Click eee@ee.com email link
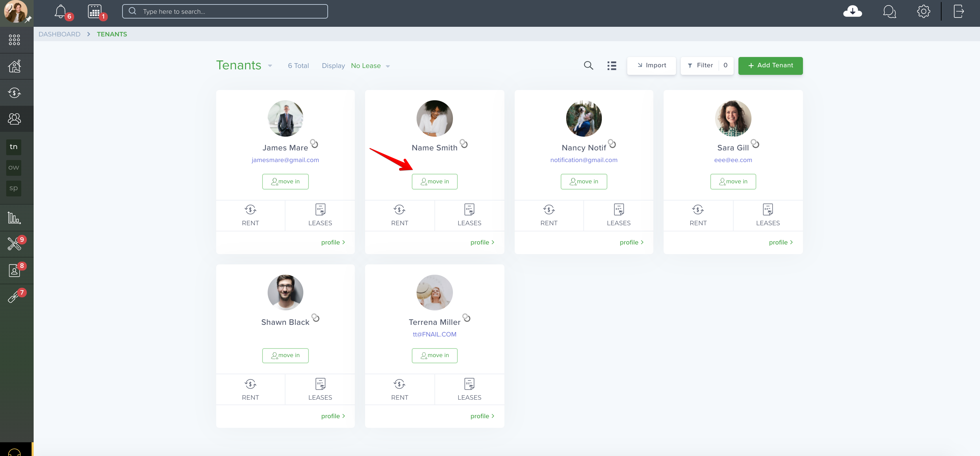 733,160
